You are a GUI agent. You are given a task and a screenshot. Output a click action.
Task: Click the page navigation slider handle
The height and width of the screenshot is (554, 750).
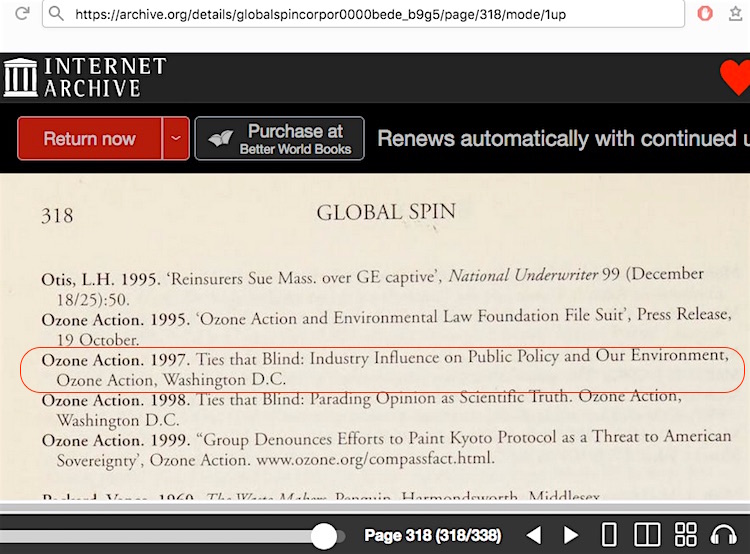point(323,536)
